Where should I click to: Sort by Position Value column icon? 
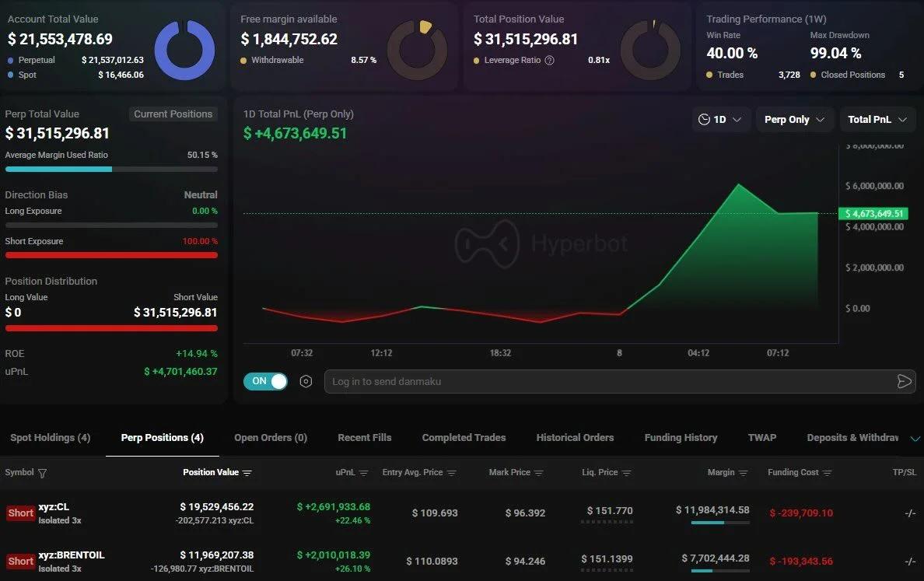pos(247,473)
